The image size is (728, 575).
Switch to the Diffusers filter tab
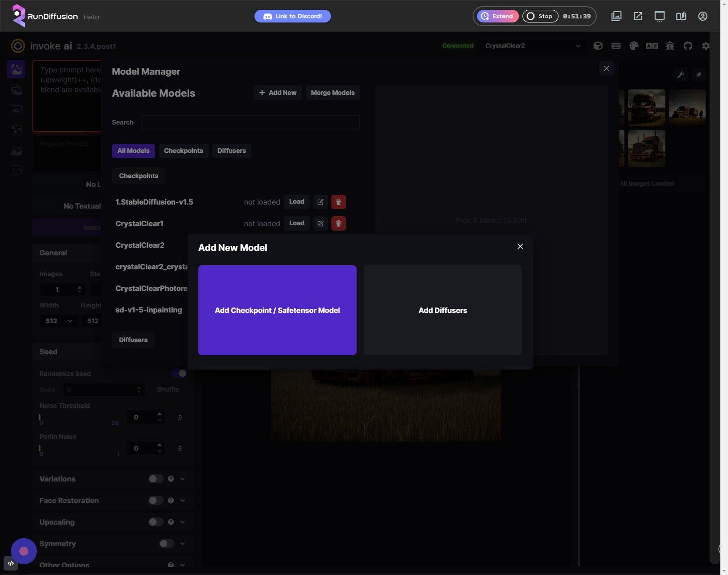pyautogui.click(x=231, y=151)
